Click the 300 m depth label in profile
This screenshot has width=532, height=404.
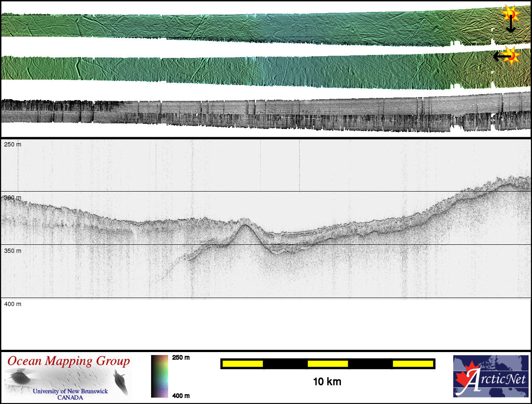[x=13, y=198]
